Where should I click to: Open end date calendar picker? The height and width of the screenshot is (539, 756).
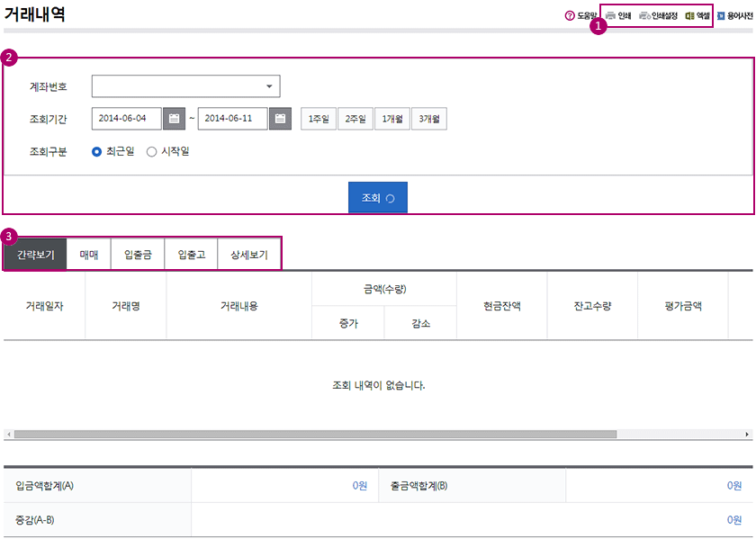point(280,119)
